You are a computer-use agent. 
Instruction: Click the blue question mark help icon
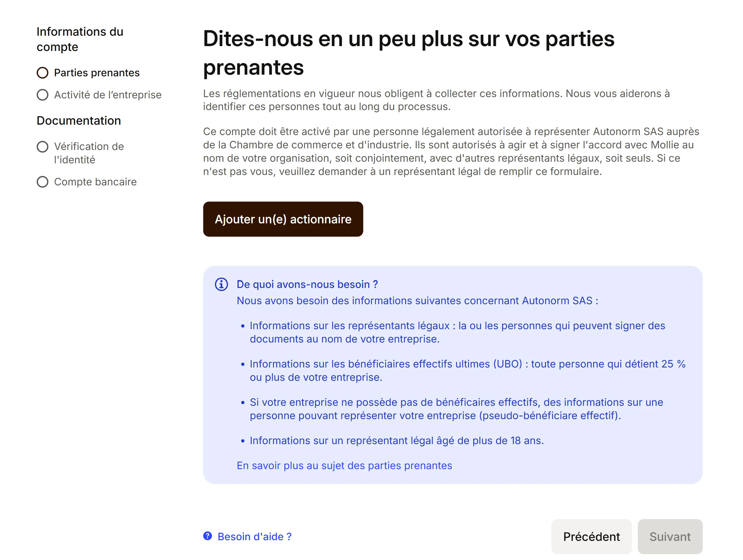(208, 536)
